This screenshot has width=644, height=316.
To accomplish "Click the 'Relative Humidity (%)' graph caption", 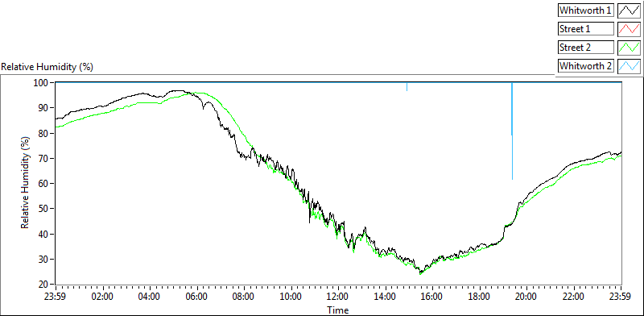I will point(47,67).
